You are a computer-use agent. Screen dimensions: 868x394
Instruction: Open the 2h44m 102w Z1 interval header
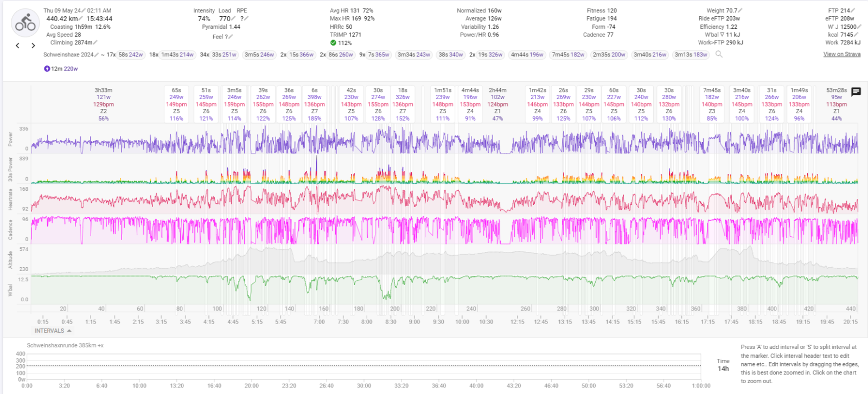(x=497, y=104)
